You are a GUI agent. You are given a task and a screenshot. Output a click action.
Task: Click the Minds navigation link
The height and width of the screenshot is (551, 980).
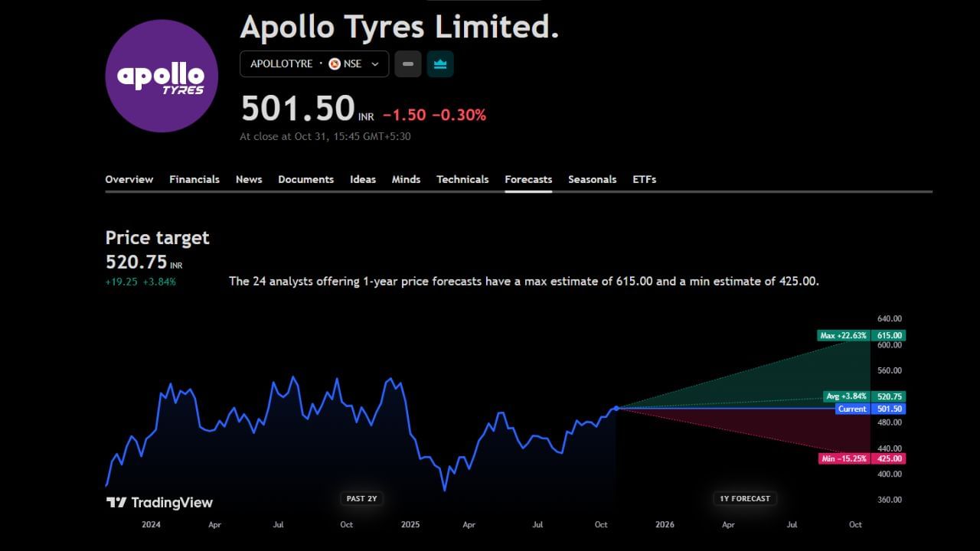tap(406, 179)
